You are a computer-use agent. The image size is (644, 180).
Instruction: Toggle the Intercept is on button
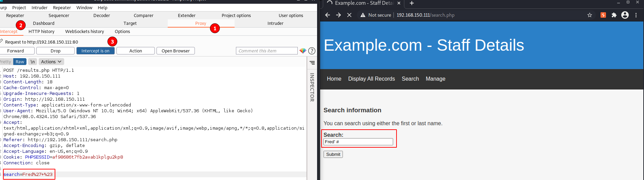(95, 51)
